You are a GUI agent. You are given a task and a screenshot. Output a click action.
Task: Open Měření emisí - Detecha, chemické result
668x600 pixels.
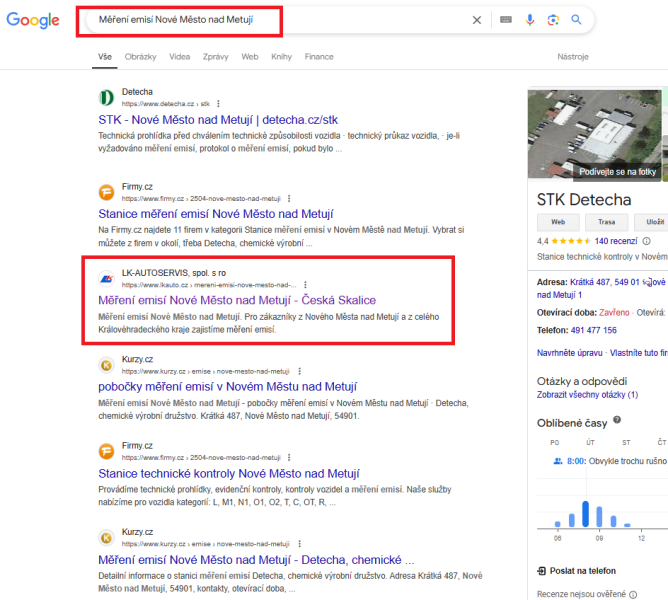click(256, 560)
